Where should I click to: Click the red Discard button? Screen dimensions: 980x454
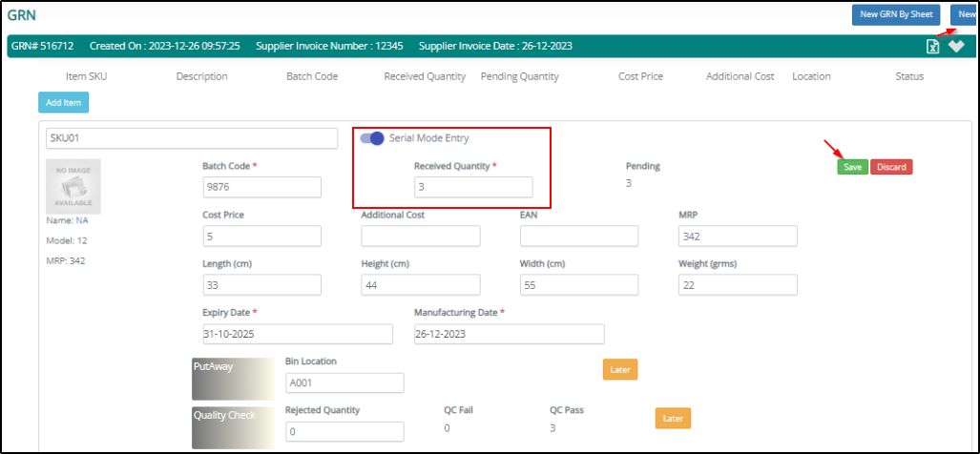(x=890, y=167)
